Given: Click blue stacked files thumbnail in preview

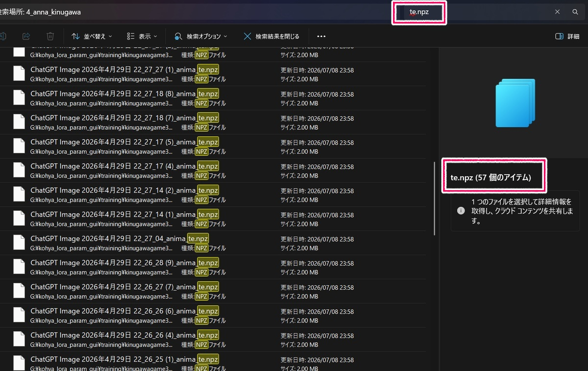Looking at the screenshot, I should (x=515, y=103).
